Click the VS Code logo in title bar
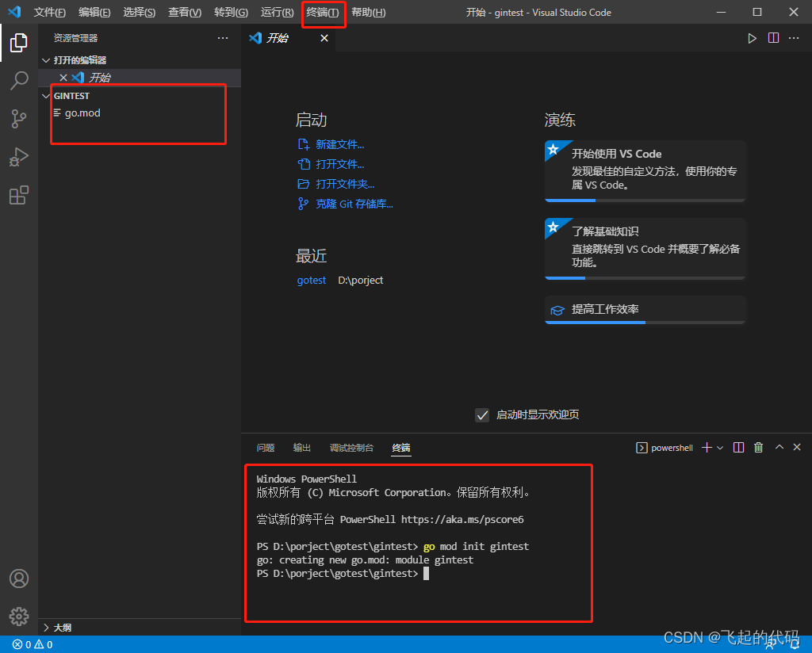Image resolution: width=812 pixels, height=653 pixels. (x=14, y=12)
